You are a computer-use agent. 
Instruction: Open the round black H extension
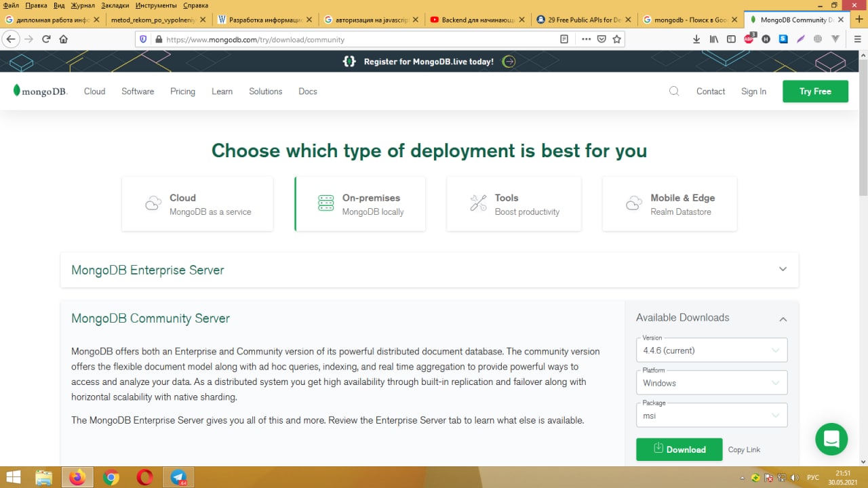pyautogui.click(x=766, y=39)
